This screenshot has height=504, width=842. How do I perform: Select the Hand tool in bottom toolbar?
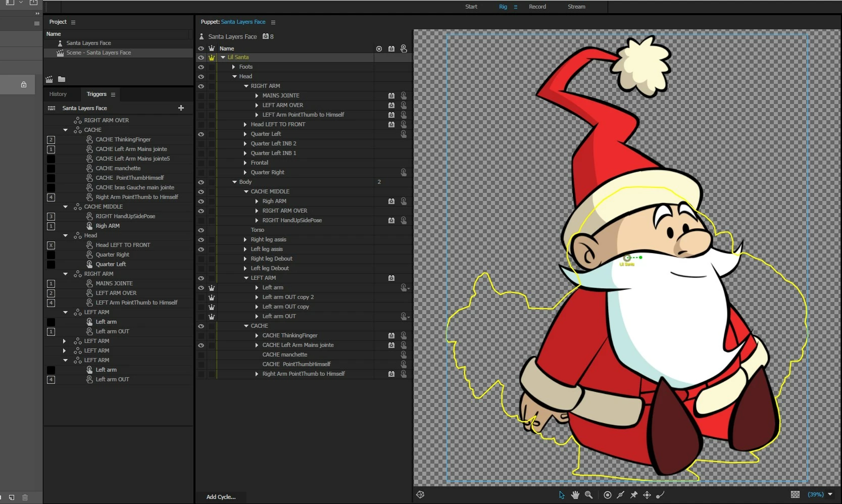[x=575, y=495]
